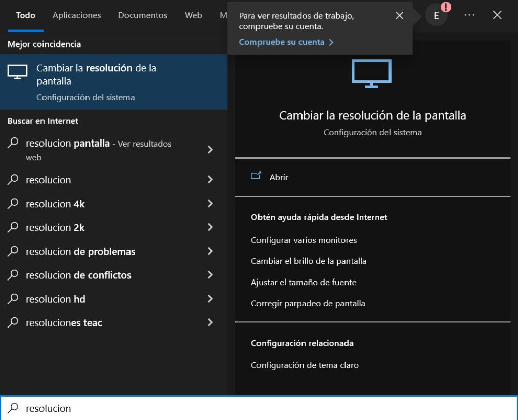Switch to the Documentos tab
518x420 pixels.
coord(143,15)
